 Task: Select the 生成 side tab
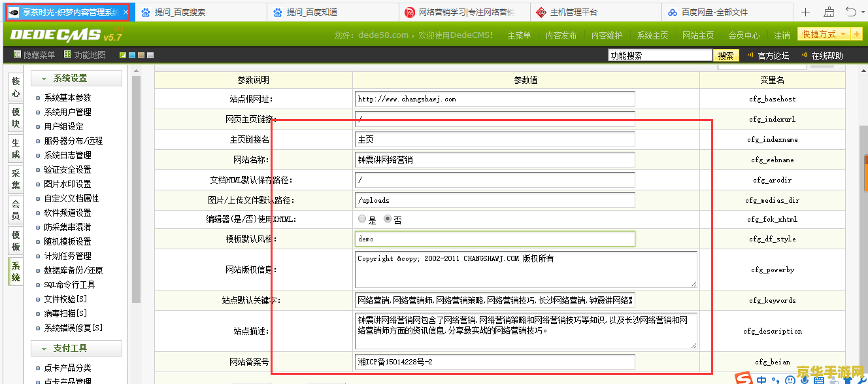(x=16, y=148)
